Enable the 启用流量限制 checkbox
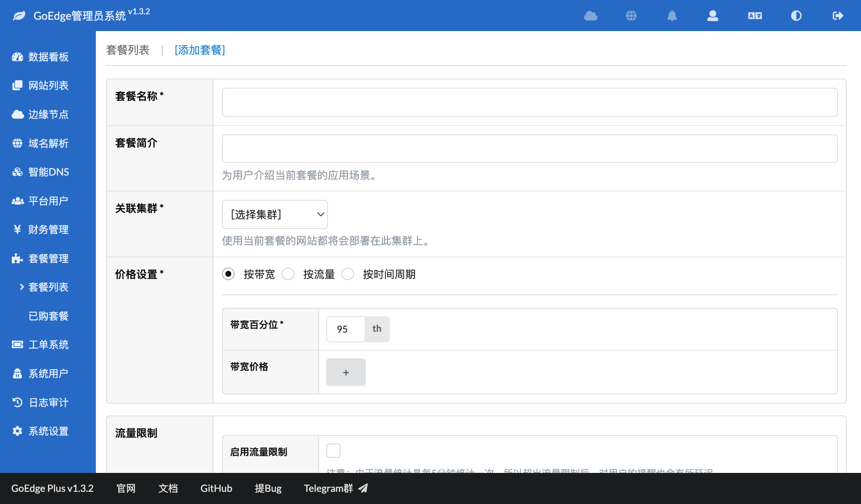861x504 pixels. (x=333, y=451)
